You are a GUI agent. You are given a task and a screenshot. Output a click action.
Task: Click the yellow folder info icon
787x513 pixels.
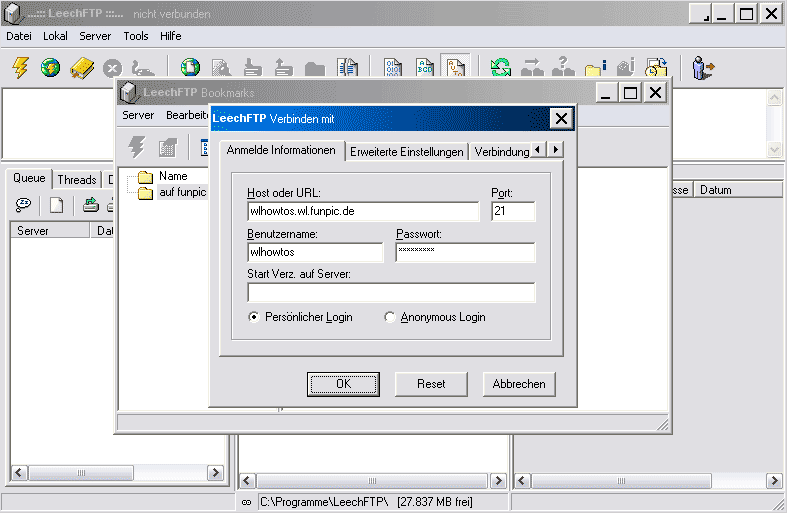596,68
